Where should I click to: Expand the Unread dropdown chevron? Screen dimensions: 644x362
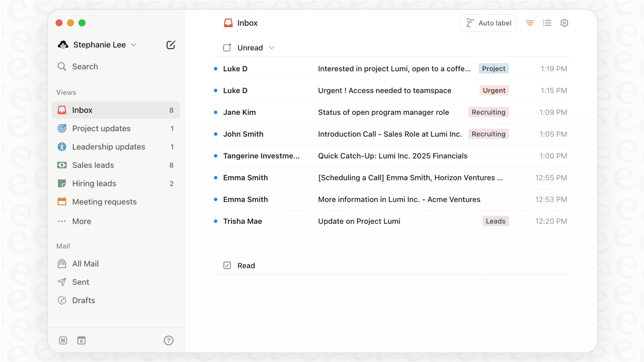pyautogui.click(x=272, y=48)
